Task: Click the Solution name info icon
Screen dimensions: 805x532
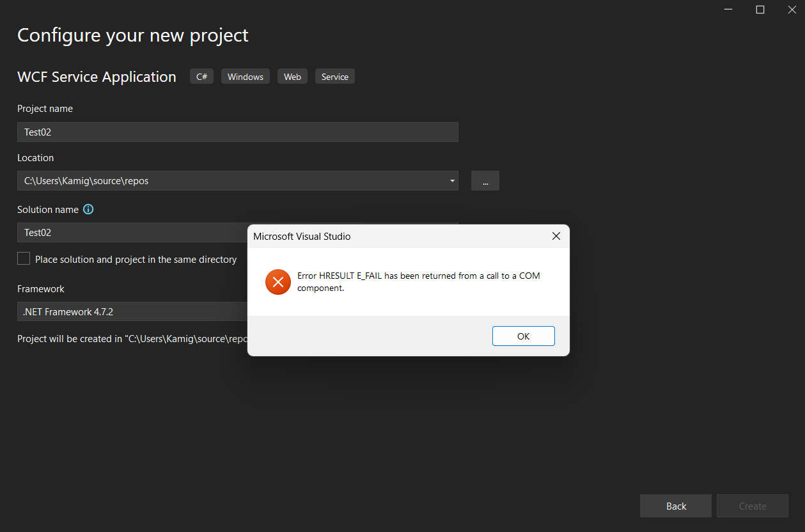Action: coord(88,209)
